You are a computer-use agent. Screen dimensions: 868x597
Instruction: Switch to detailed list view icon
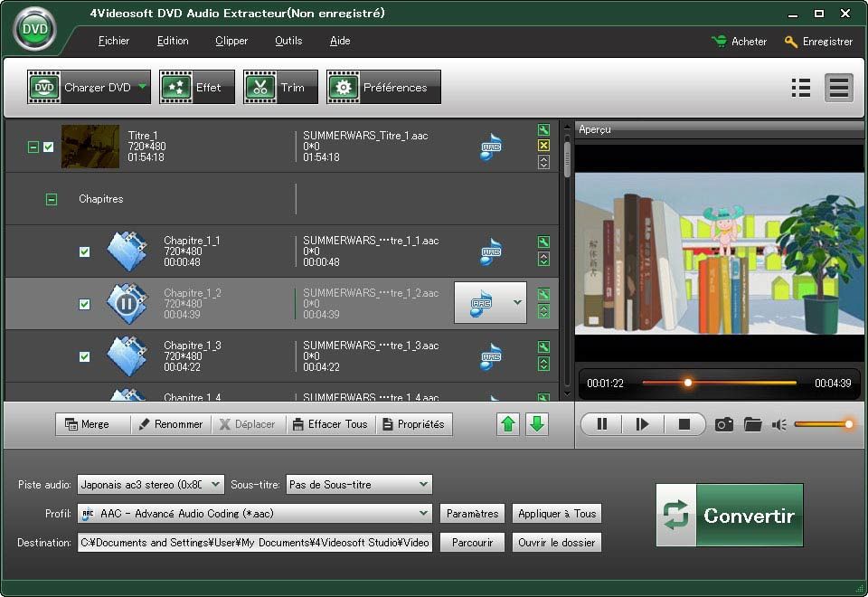click(839, 88)
